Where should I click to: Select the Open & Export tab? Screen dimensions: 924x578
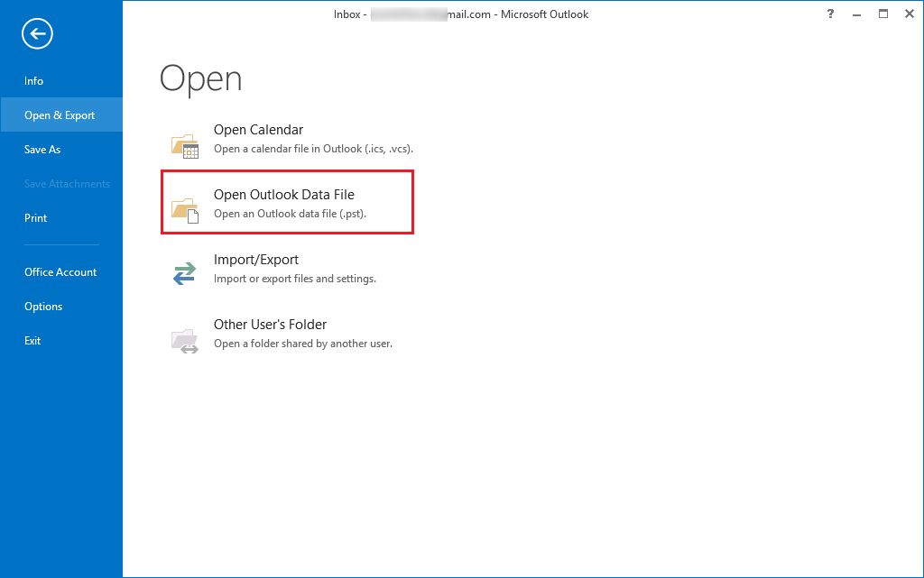(x=60, y=115)
